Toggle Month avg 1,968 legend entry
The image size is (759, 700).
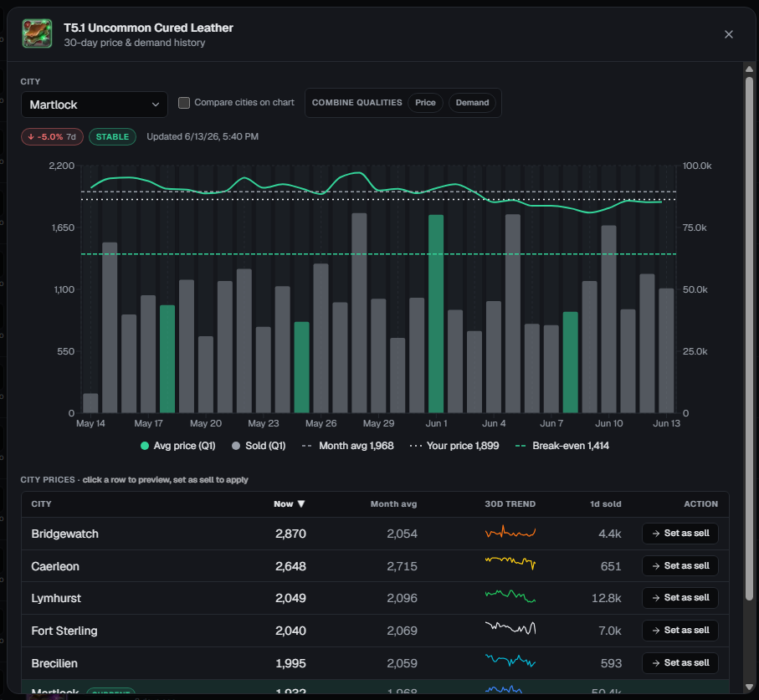(x=347, y=446)
